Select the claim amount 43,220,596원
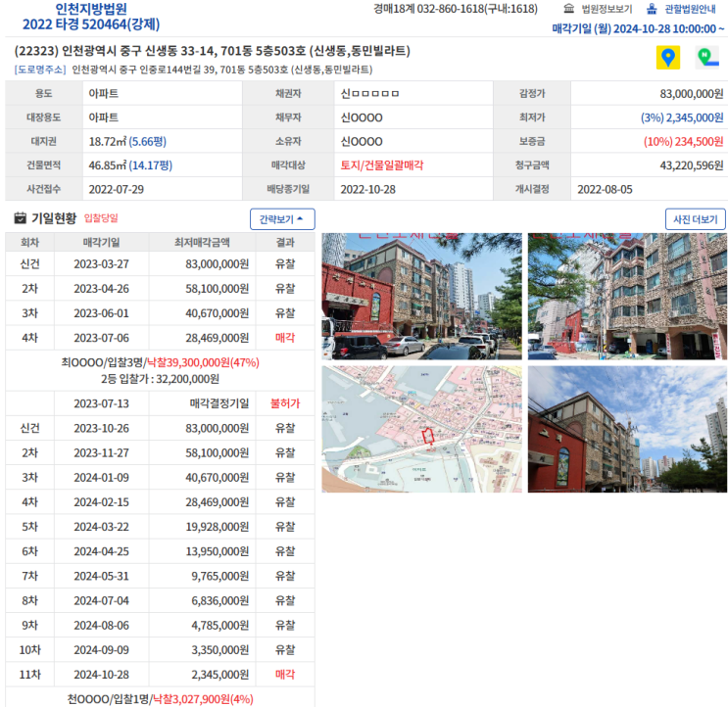 [692, 165]
